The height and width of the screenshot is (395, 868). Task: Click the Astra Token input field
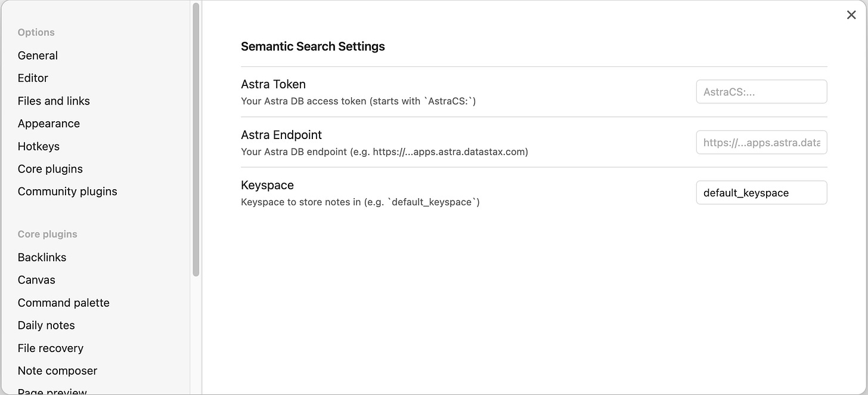[761, 92]
